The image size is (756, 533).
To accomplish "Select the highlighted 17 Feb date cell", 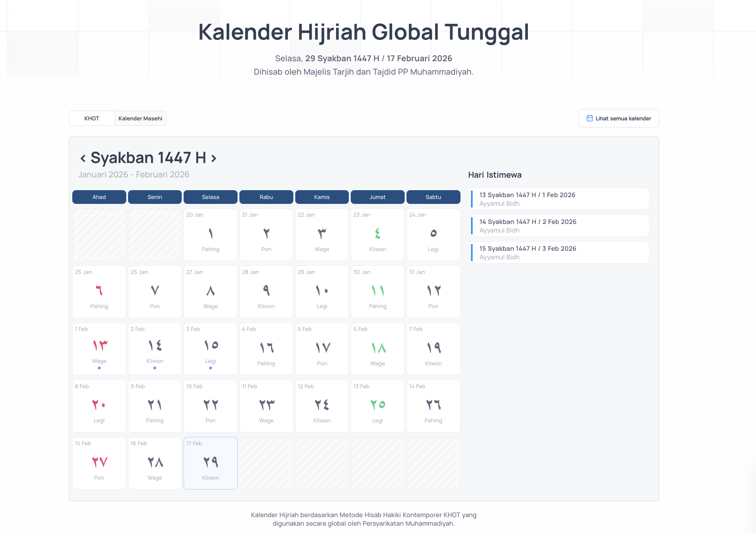I will [210, 463].
